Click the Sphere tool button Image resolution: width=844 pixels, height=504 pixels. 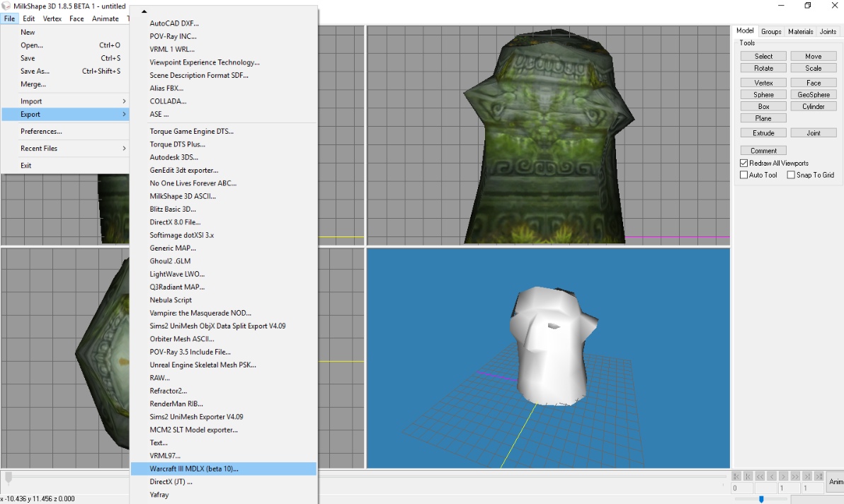(x=763, y=95)
